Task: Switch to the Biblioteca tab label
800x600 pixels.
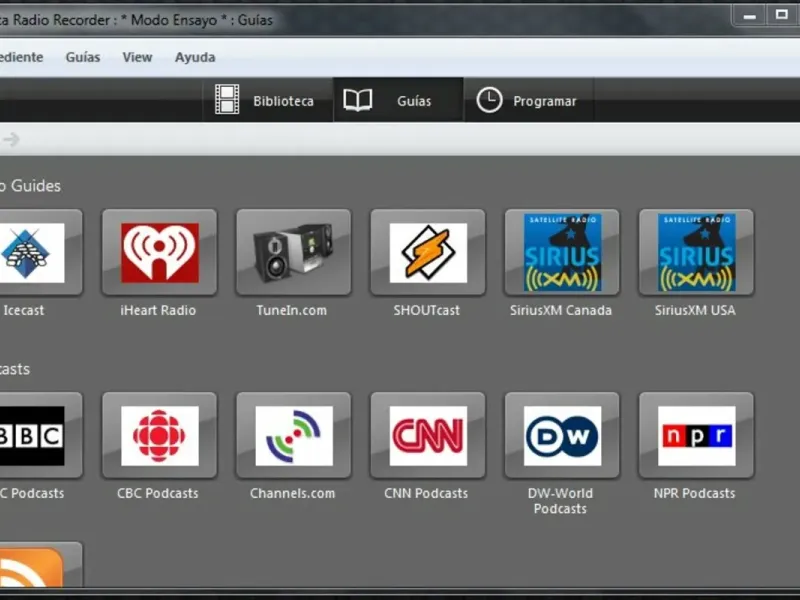Action: tap(283, 101)
